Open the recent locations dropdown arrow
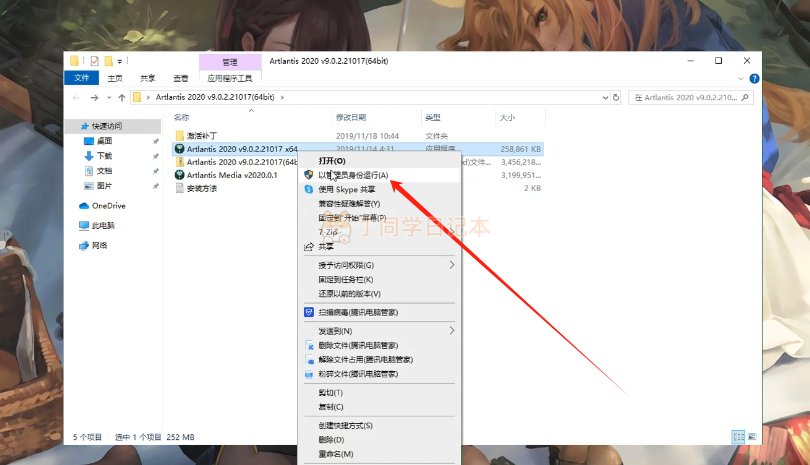The height and width of the screenshot is (465, 810). [109, 97]
